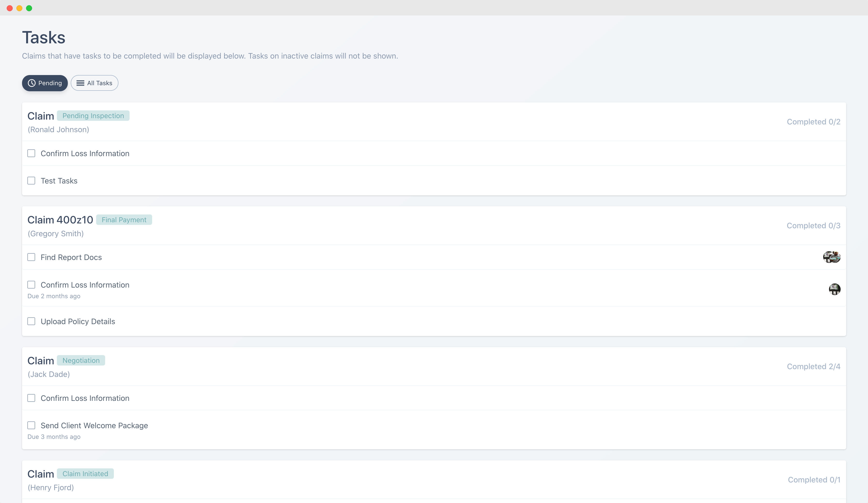Check Gregory Smith's Confirm Loss Information task
The image size is (868, 503).
click(31, 285)
